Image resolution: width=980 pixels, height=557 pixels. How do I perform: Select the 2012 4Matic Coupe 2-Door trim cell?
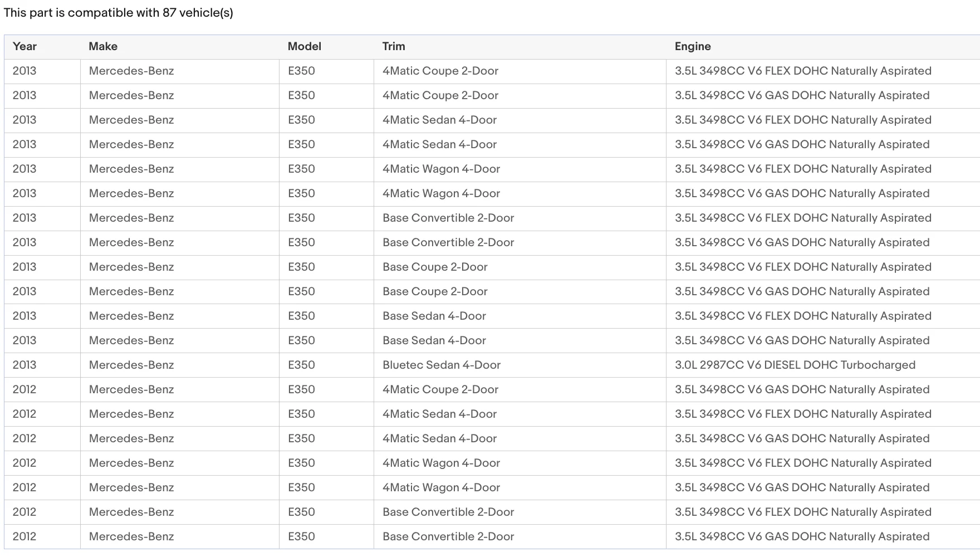pyautogui.click(x=520, y=390)
